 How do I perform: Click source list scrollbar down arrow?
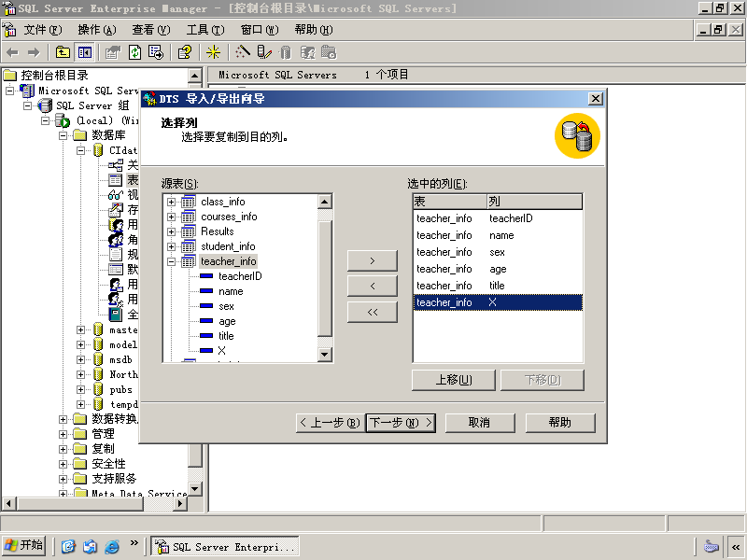tap(324, 355)
